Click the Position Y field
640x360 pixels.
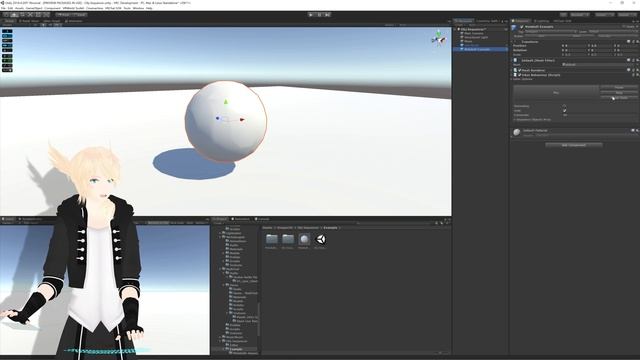tap(602, 46)
